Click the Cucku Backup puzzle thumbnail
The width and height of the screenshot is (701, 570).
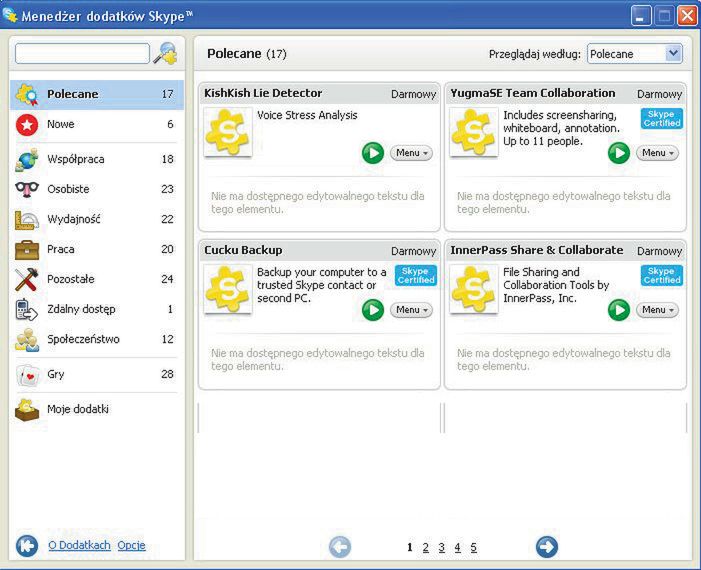click(x=228, y=289)
